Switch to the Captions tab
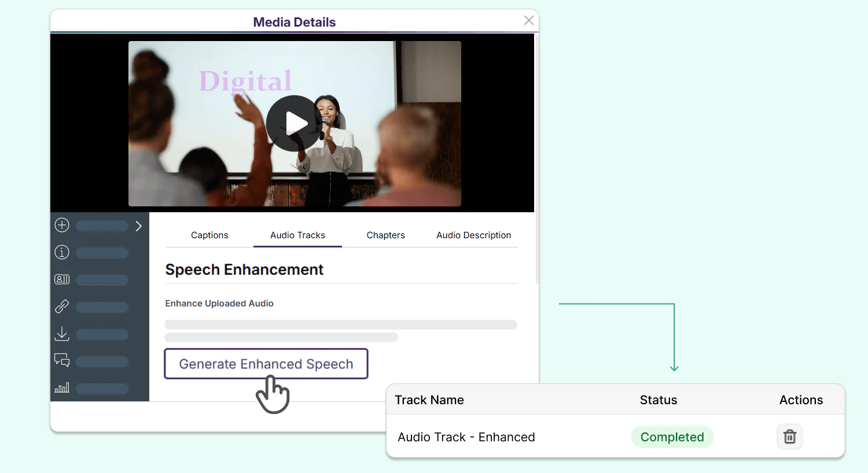Viewport: 868px width, 473px height. (x=209, y=235)
